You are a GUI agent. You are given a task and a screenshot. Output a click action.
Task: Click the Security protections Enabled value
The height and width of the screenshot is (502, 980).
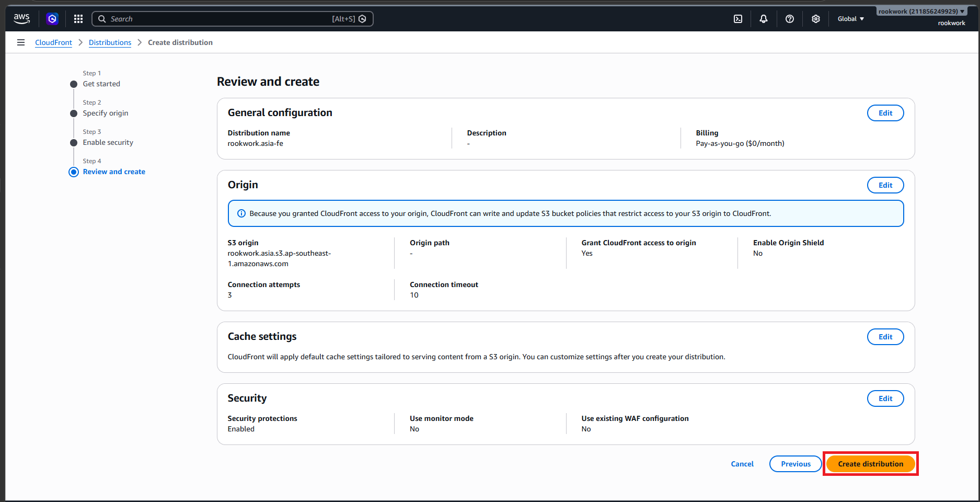(x=241, y=429)
